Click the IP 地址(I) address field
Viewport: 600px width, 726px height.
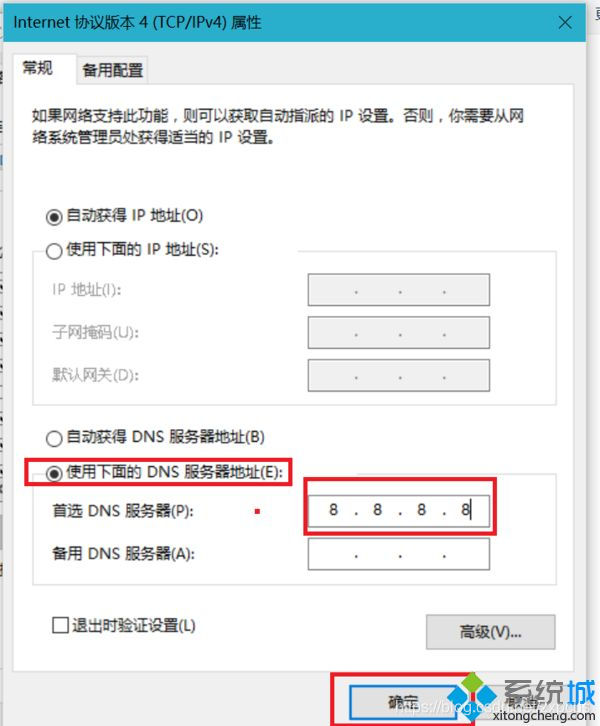point(399,290)
